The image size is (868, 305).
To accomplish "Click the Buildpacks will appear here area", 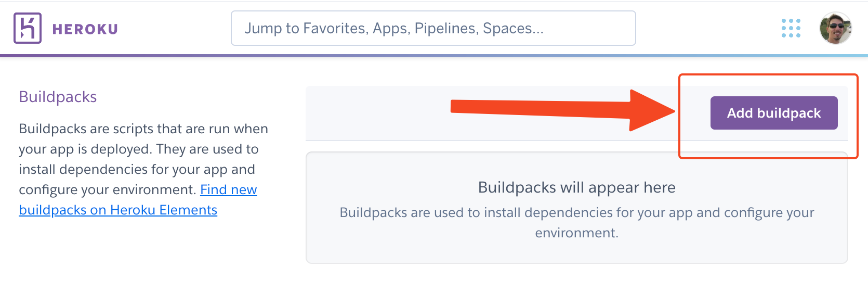I will point(576,187).
